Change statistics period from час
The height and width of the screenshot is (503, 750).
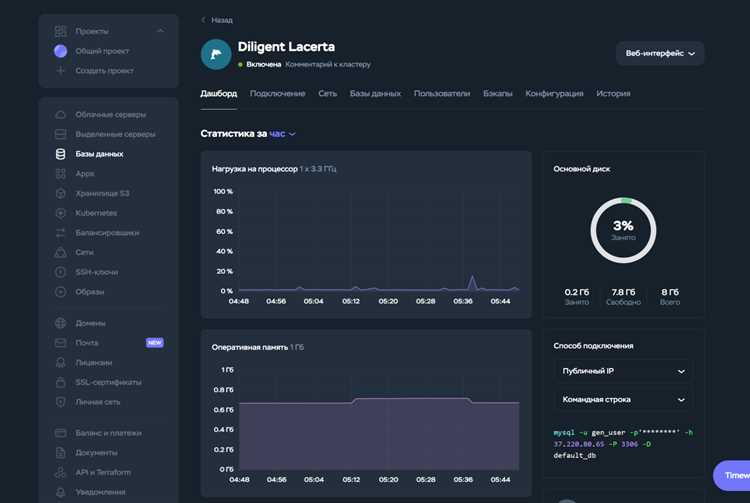click(x=282, y=134)
